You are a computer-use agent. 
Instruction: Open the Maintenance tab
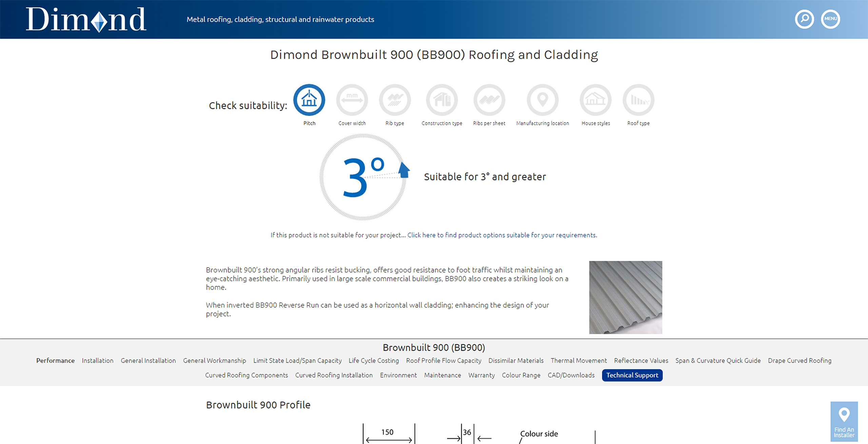click(442, 375)
